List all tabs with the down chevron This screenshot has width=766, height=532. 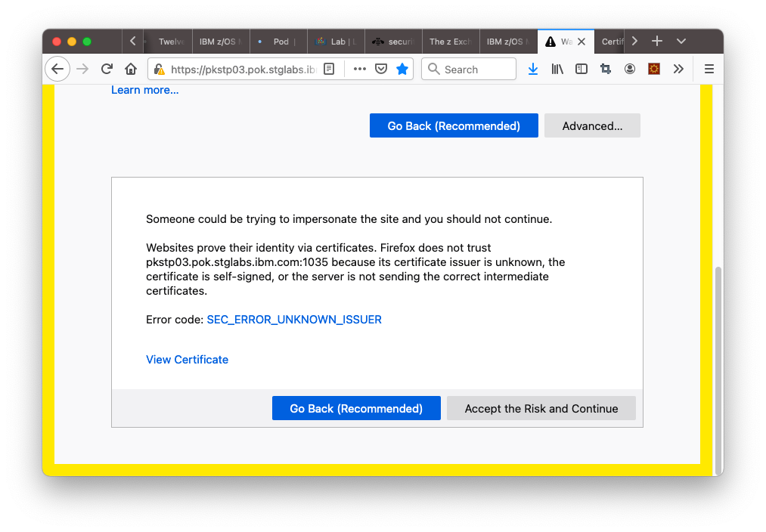pos(681,41)
